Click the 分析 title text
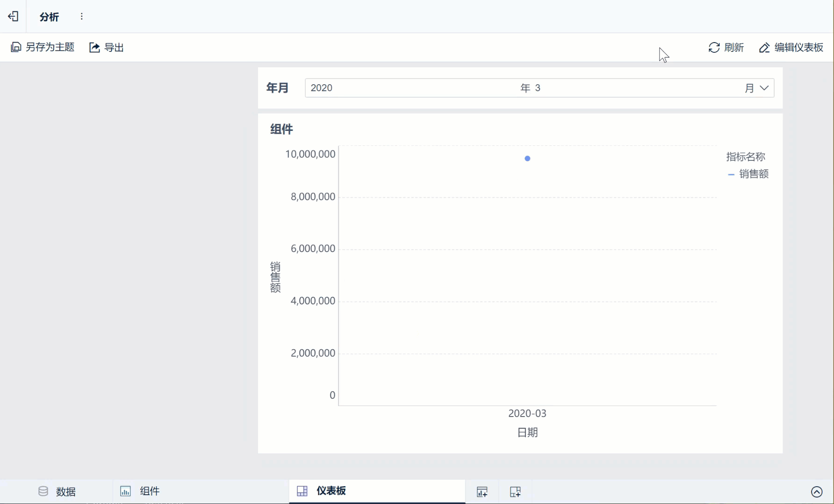834x504 pixels. pyautogui.click(x=49, y=17)
